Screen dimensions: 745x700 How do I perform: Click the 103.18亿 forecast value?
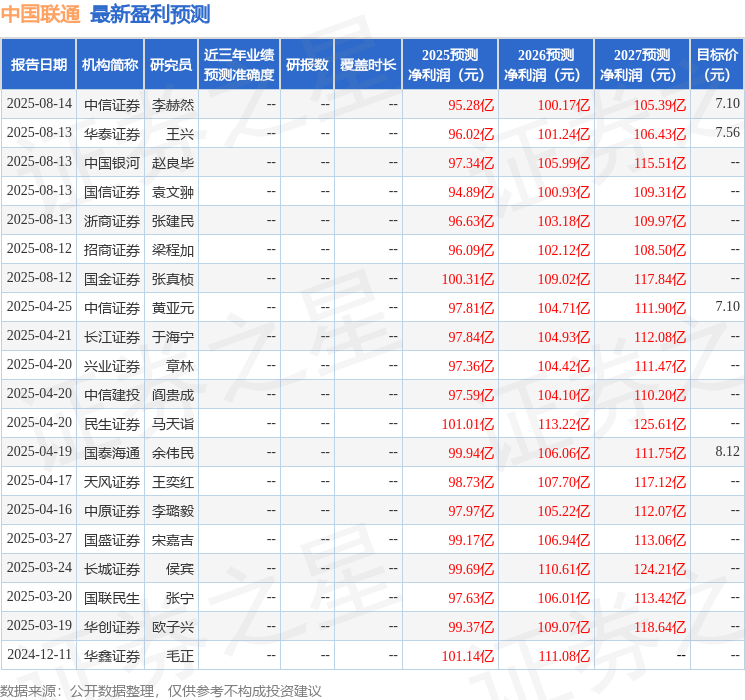point(564,221)
